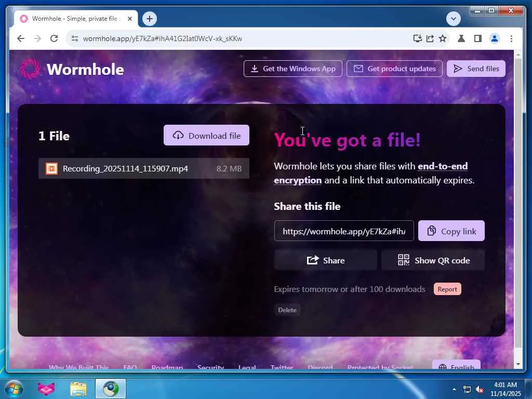
Task: Reload the page with the refresh icon
Action: point(54,38)
